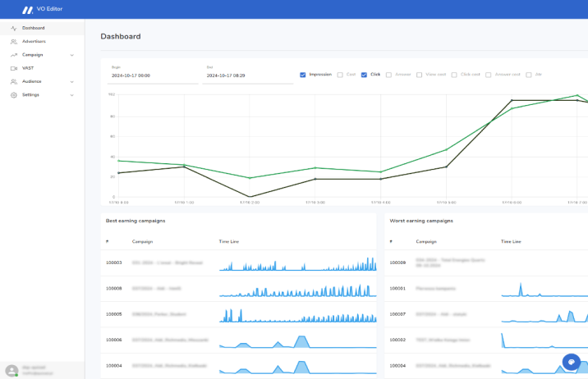Image resolution: width=588 pixels, height=379 pixels.
Task: Click the user avatar in sidebar footer
Action: 11,370
